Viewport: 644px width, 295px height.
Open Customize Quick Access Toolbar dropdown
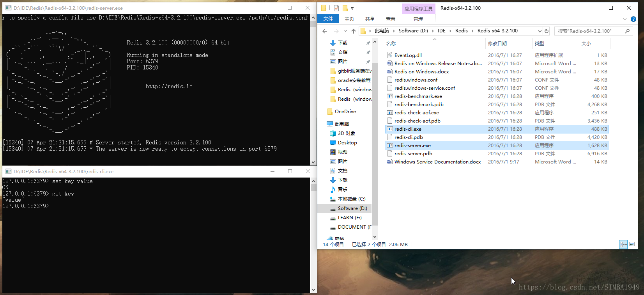point(352,8)
